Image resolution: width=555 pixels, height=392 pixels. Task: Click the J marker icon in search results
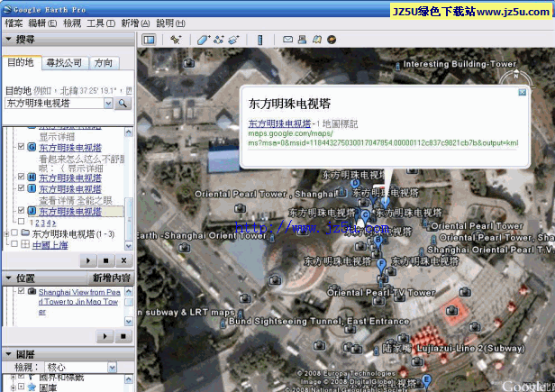(32, 211)
